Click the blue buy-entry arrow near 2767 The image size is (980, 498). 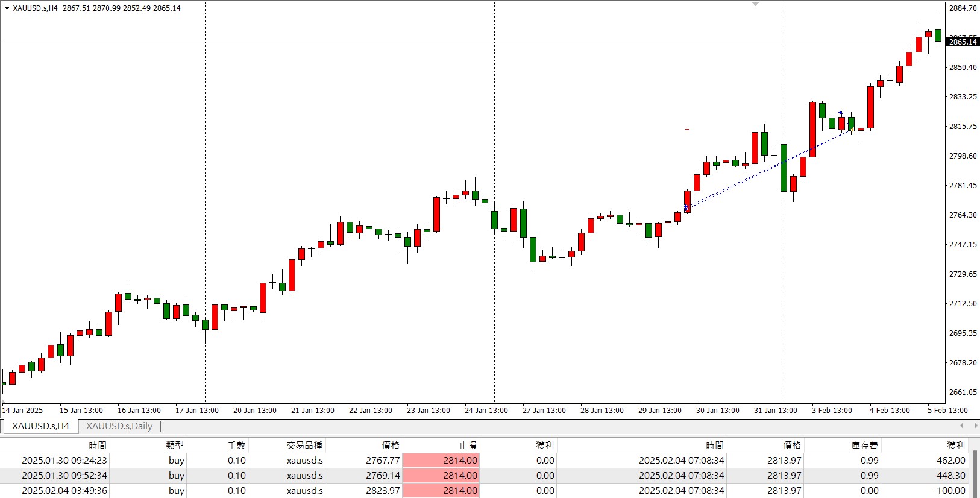686,207
